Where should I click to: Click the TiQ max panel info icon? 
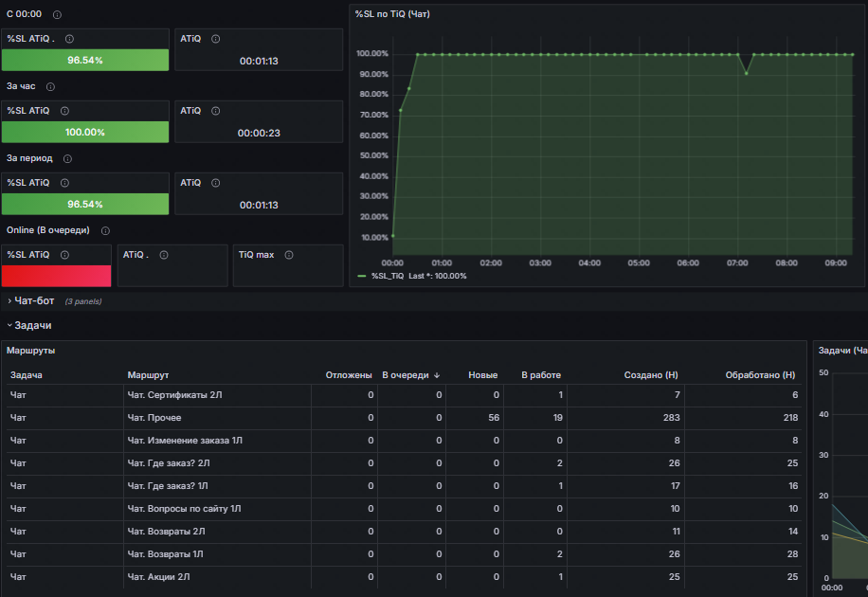(288, 255)
